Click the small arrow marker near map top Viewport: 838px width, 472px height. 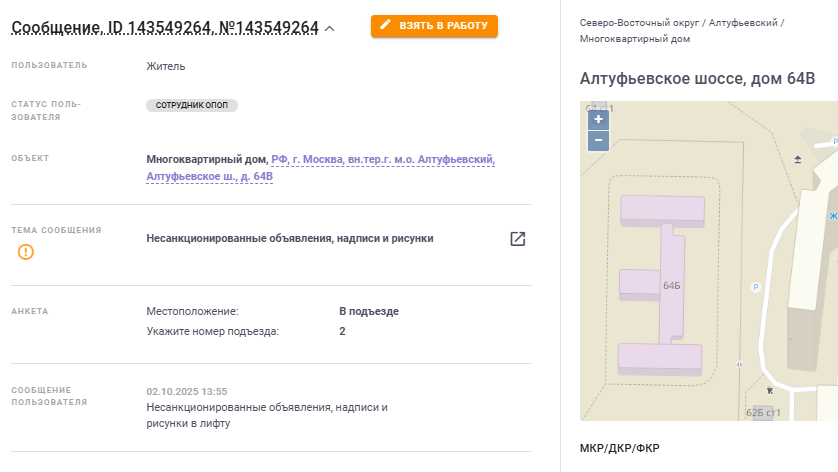pos(797,159)
